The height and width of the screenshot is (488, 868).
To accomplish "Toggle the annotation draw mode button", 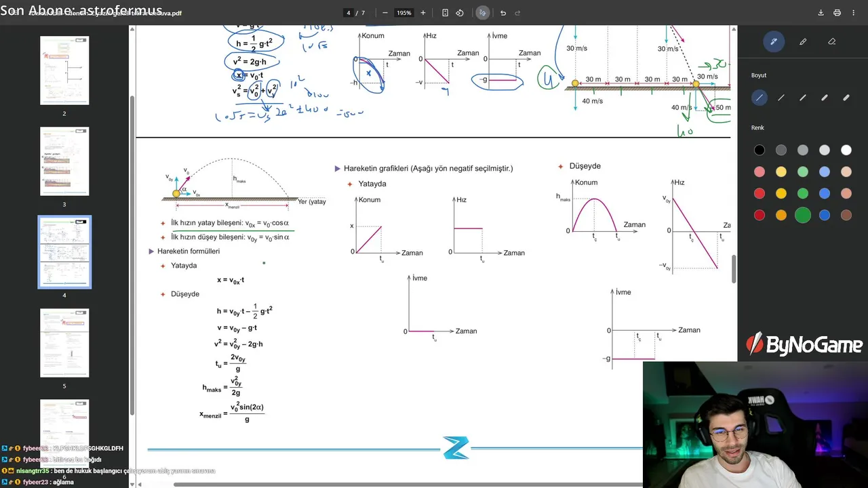I will (482, 13).
